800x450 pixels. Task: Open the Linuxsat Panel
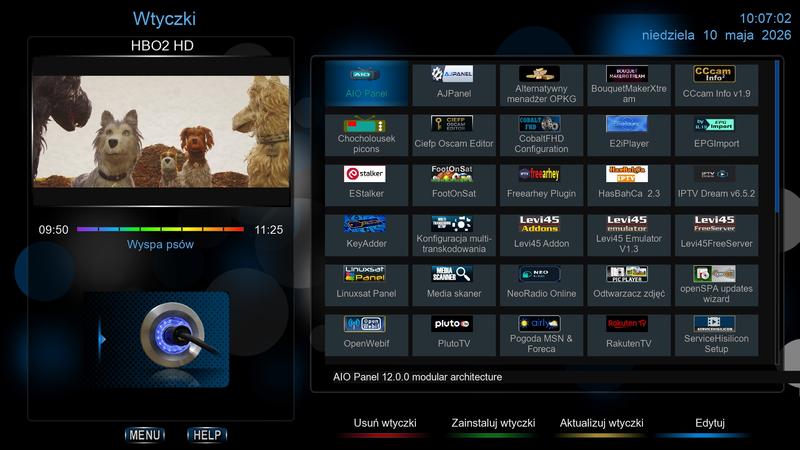pos(366,285)
